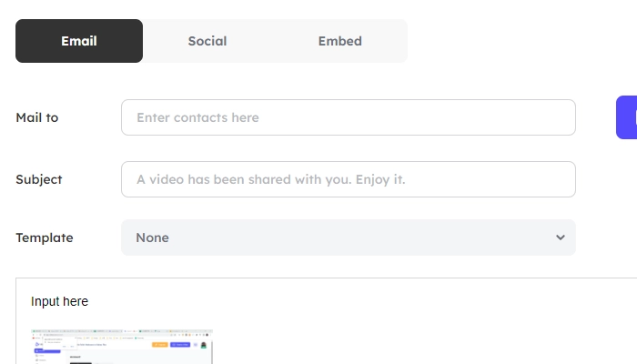637x364 pixels.
Task: Click the 'Template' field label
Action: [45, 238]
